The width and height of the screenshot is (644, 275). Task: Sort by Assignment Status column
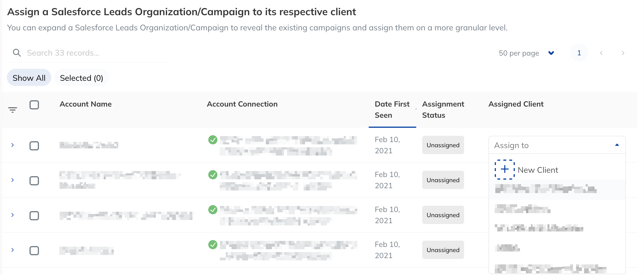tap(443, 110)
